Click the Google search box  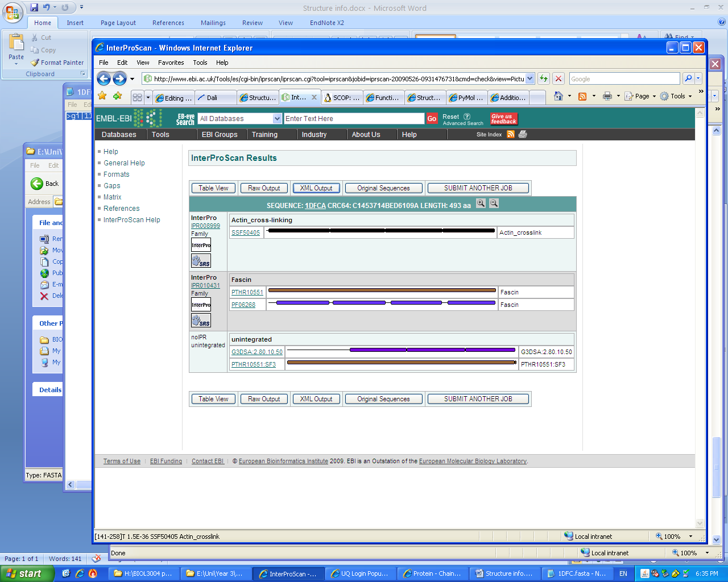pyautogui.click(x=624, y=78)
